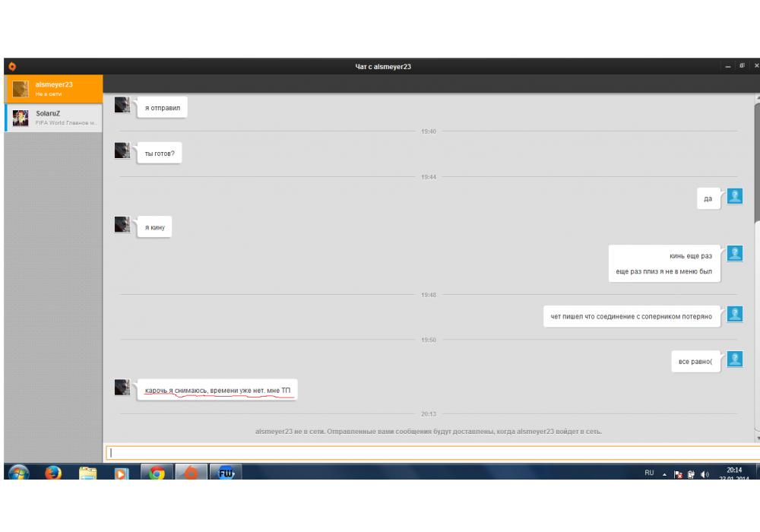The height and width of the screenshot is (532, 760).
Task: Minimize the chat window
Action: pyautogui.click(x=727, y=66)
